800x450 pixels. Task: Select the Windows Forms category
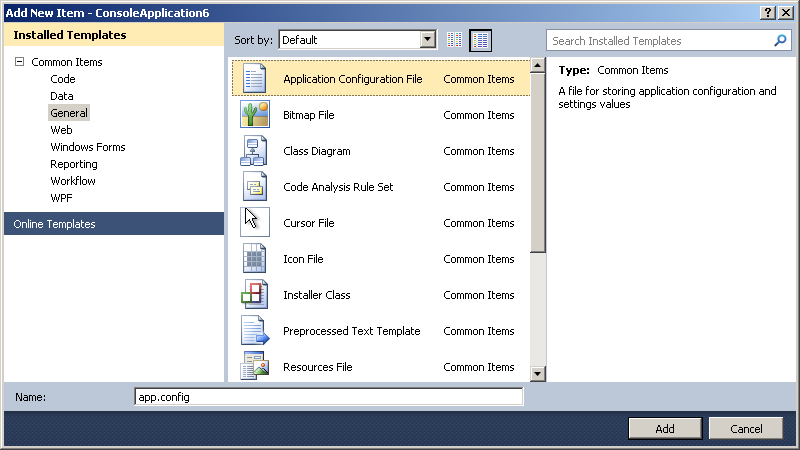88,147
